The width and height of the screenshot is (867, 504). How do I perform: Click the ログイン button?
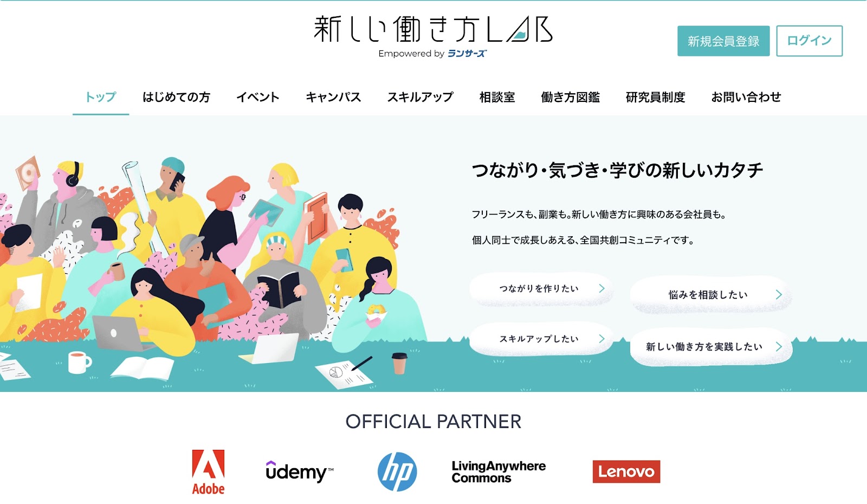coord(810,41)
